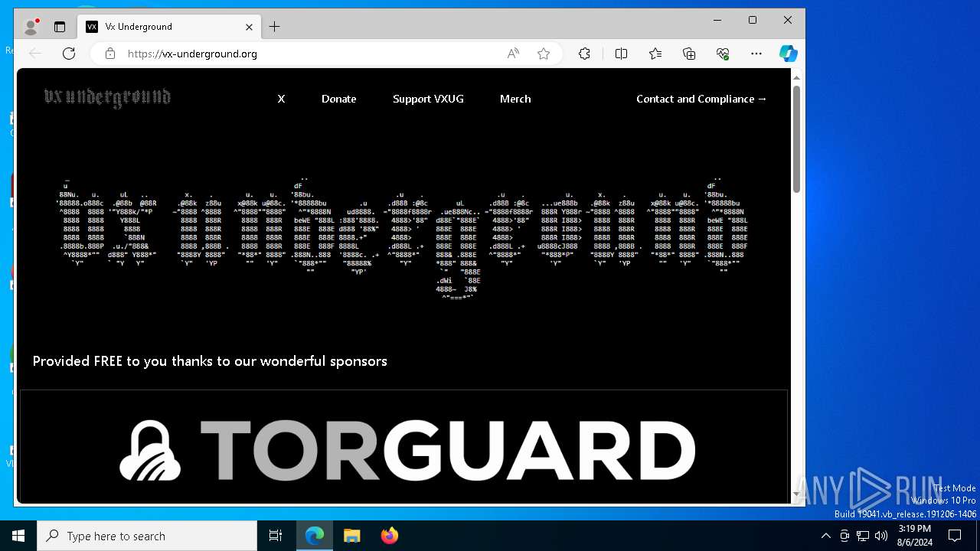The height and width of the screenshot is (551, 980).
Task: Go to Contact and Compliance
Action: (x=701, y=99)
